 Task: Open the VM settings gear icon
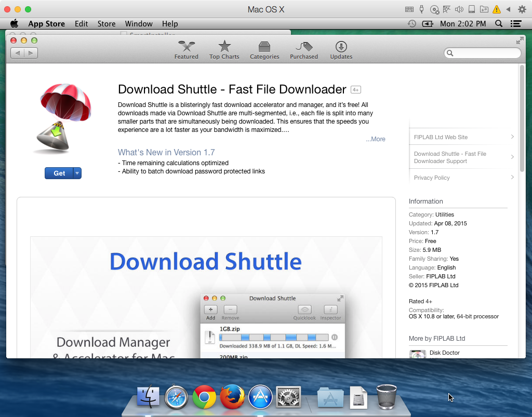click(x=522, y=9)
